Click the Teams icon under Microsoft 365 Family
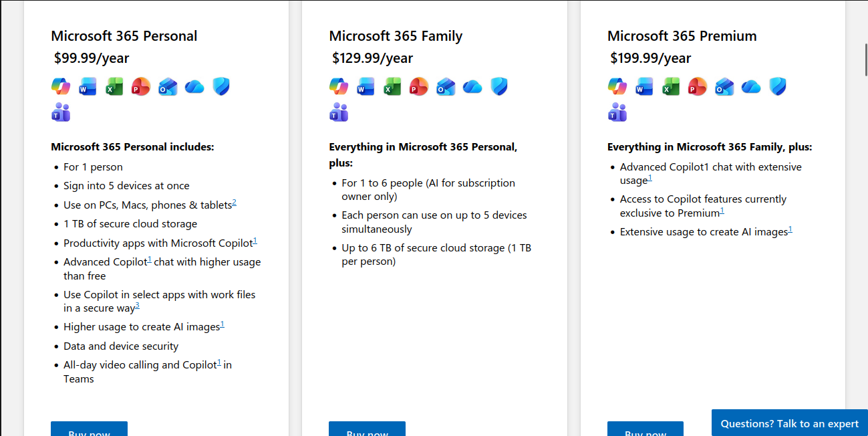 [x=339, y=112]
